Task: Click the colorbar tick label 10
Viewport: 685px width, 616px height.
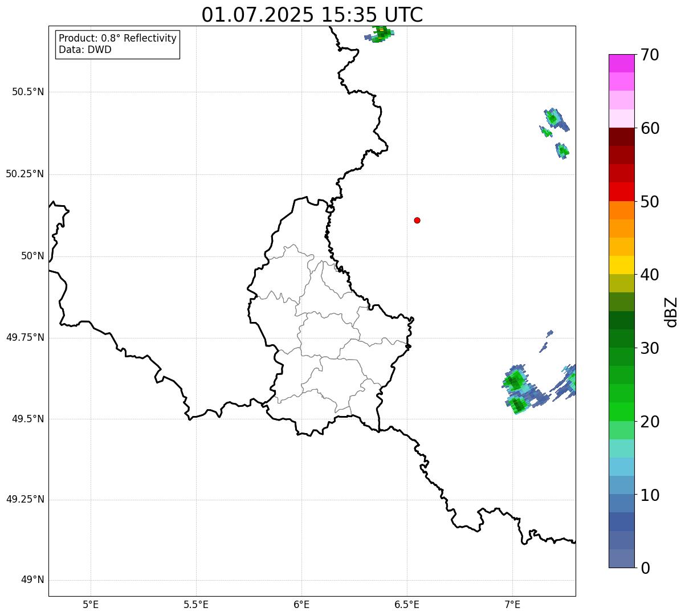Action: point(650,495)
